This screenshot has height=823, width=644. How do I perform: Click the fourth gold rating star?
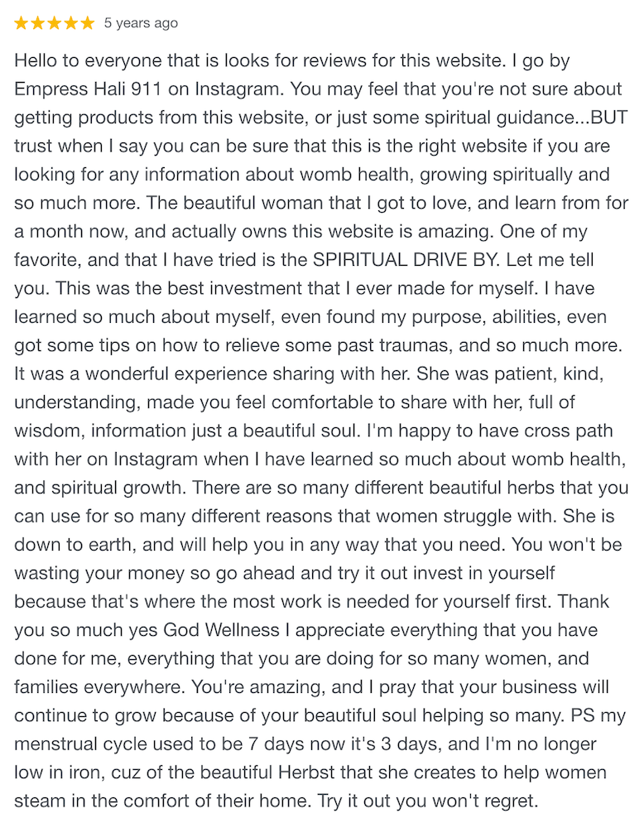71,23
